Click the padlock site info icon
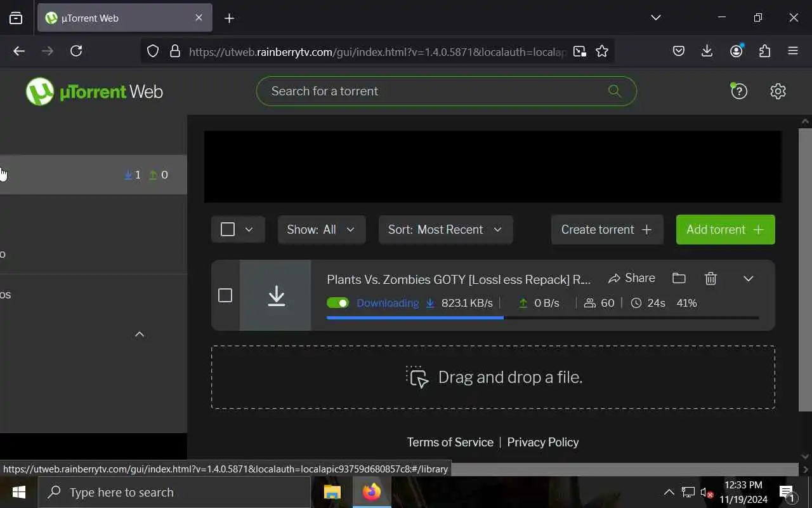The image size is (812, 508). click(x=175, y=51)
